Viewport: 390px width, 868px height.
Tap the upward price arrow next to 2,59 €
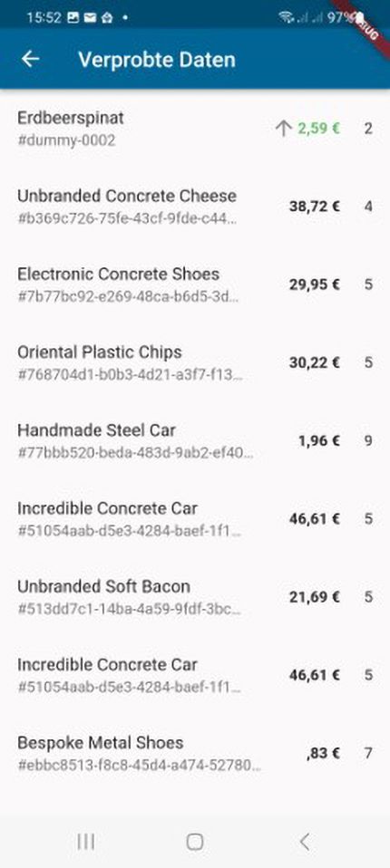(283, 129)
